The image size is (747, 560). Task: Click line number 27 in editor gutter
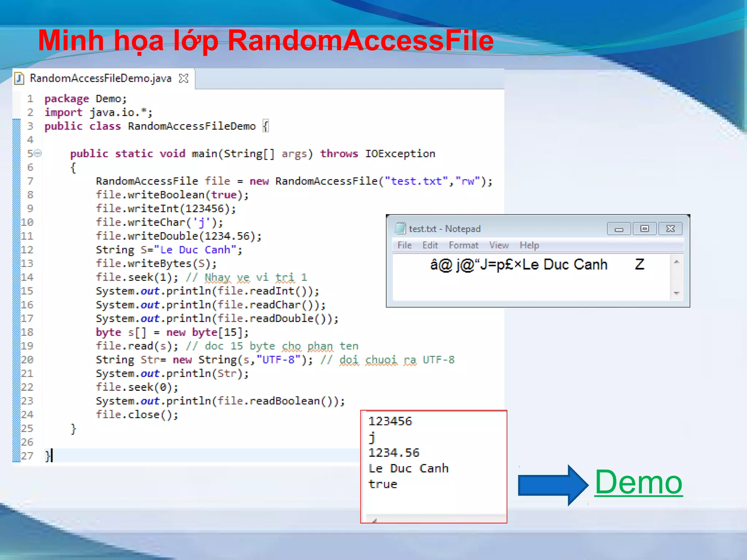click(27, 456)
